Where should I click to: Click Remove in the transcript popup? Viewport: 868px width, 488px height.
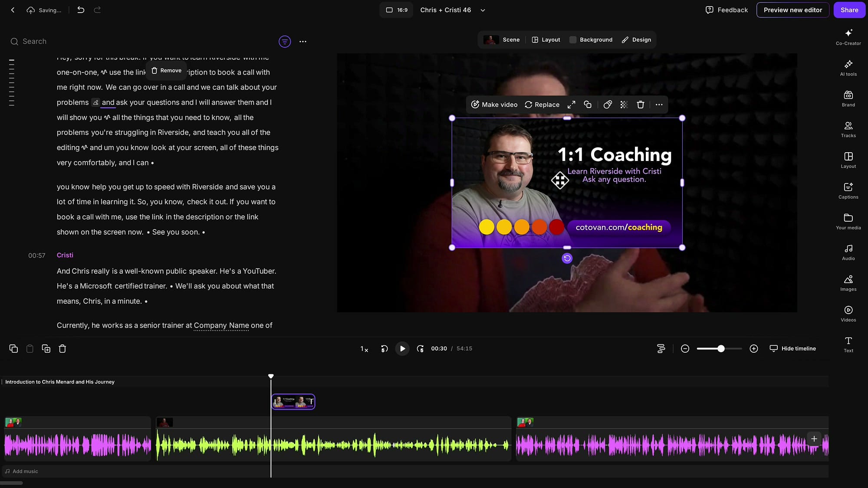pyautogui.click(x=167, y=71)
